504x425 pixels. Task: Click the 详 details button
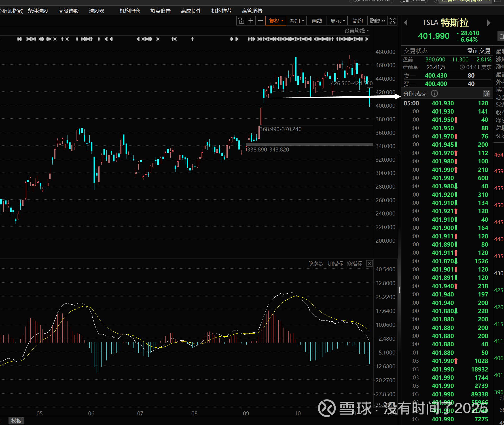click(487, 93)
